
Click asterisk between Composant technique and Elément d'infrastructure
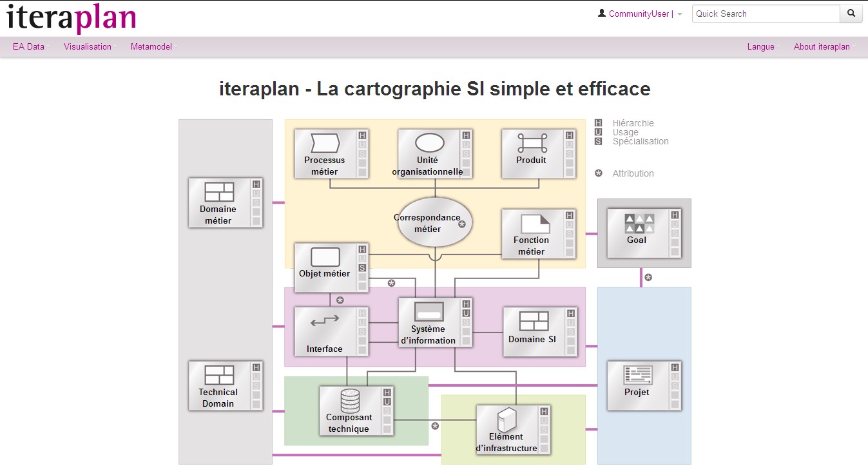[435, 426]
